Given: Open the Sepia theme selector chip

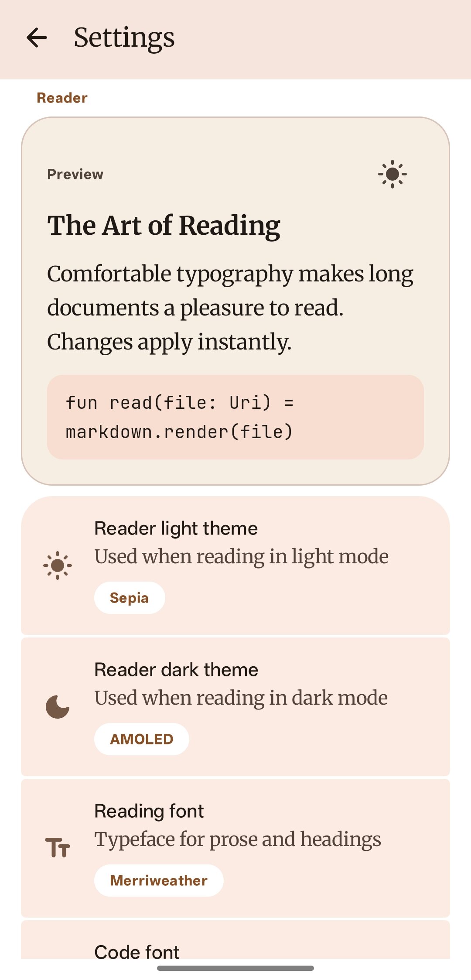Looking at the screenshot, I should tap(130, 598).
